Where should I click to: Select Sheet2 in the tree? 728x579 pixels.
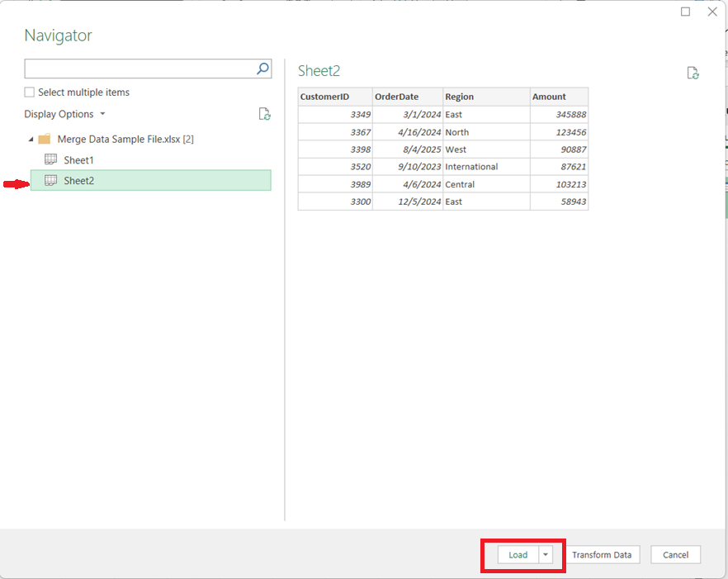[151, 180]
